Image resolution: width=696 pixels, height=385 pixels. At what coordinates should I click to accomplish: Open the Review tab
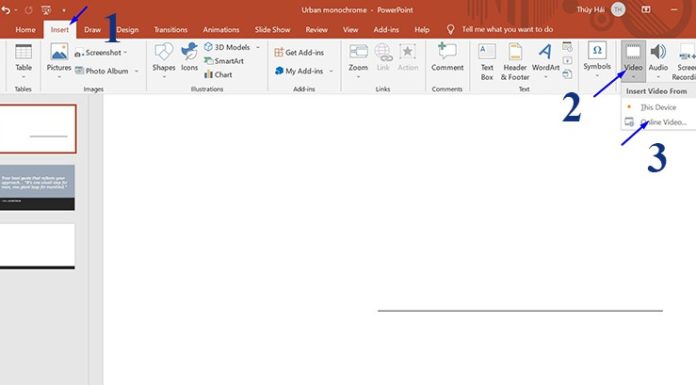(x=316, y=30)
